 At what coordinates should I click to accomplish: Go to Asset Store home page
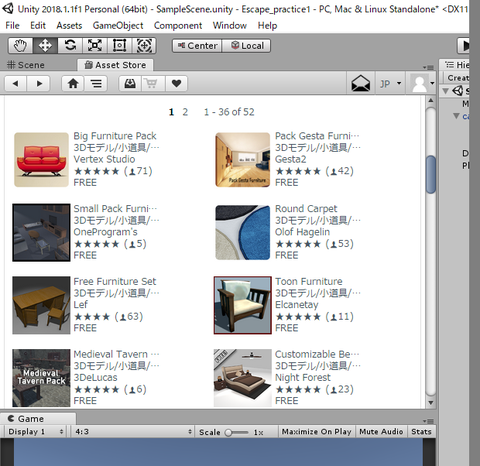point(73,83)
